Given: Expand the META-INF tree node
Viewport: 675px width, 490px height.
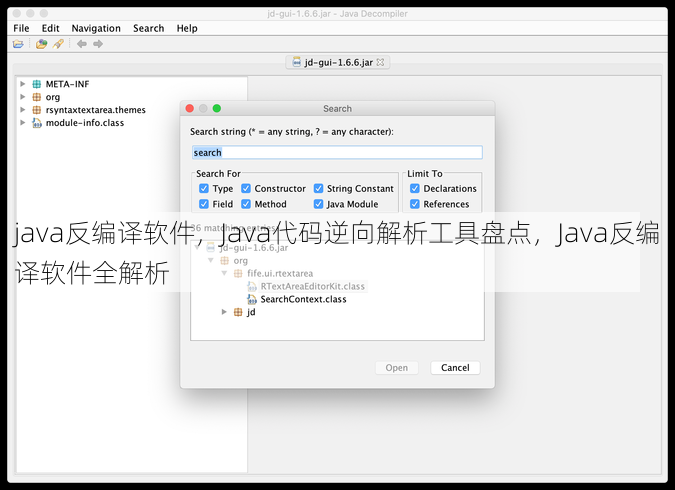Looking at the screenshot, I should tap(23, 84).
